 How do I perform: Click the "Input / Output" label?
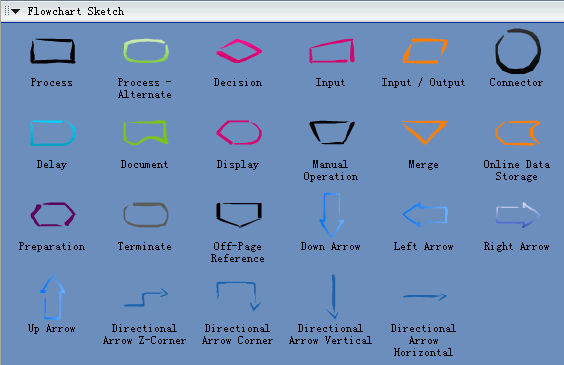tap(423, 82)
